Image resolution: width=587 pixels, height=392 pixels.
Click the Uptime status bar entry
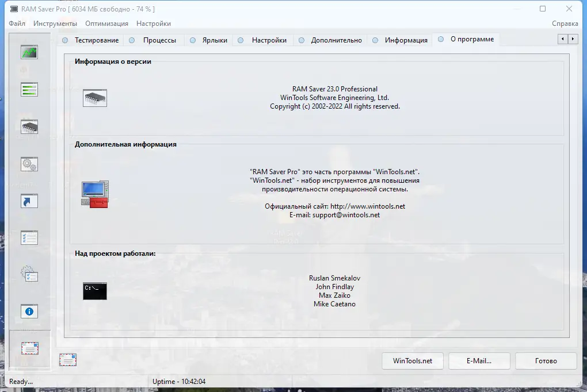pyautogui.click(x=179, y=382)
